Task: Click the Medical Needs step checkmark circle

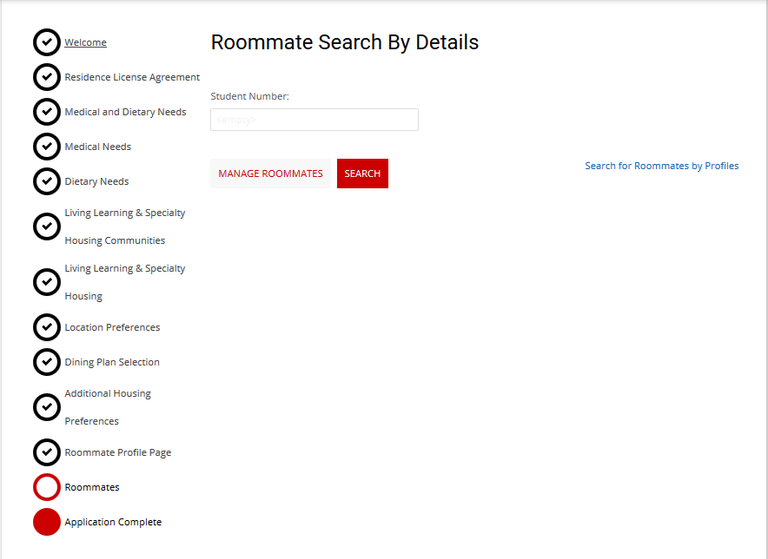Action: tap(47, 147)
